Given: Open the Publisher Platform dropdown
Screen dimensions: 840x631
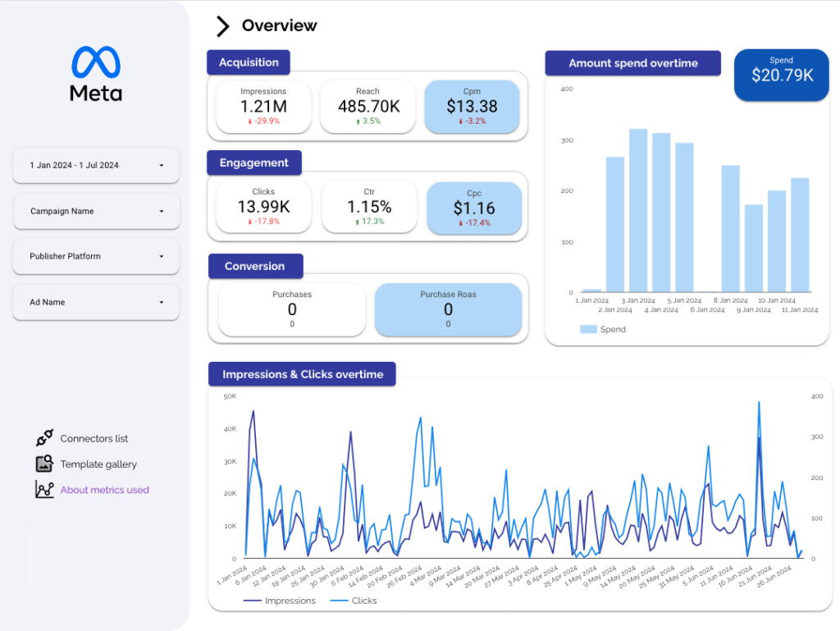Looking at the screenshot, I should (96, 256).
